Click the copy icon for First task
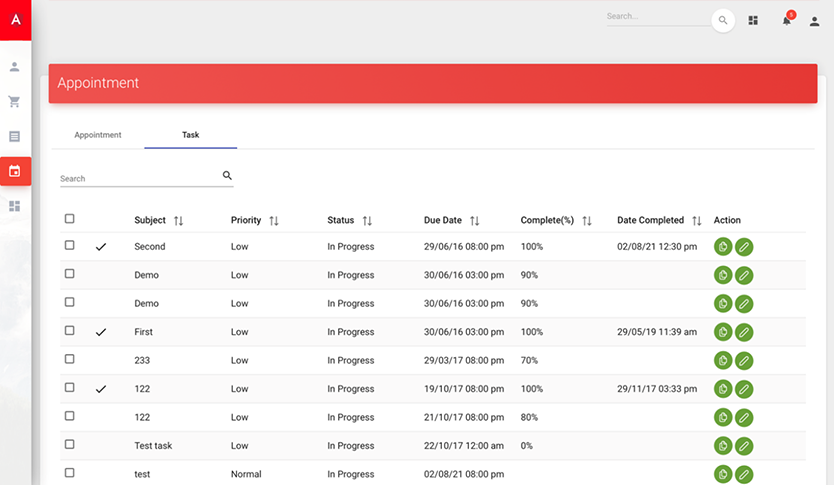Screen dimensions: 834x485 click(723, 332)
